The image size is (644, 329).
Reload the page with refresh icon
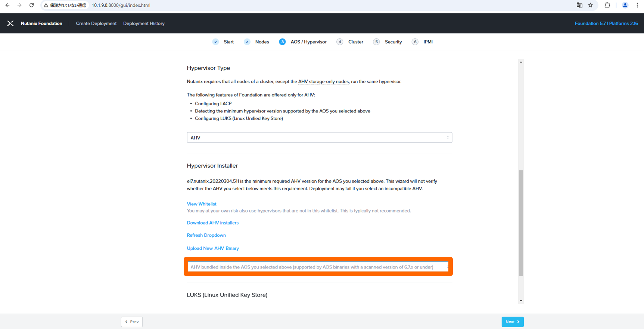coord(32,5)
